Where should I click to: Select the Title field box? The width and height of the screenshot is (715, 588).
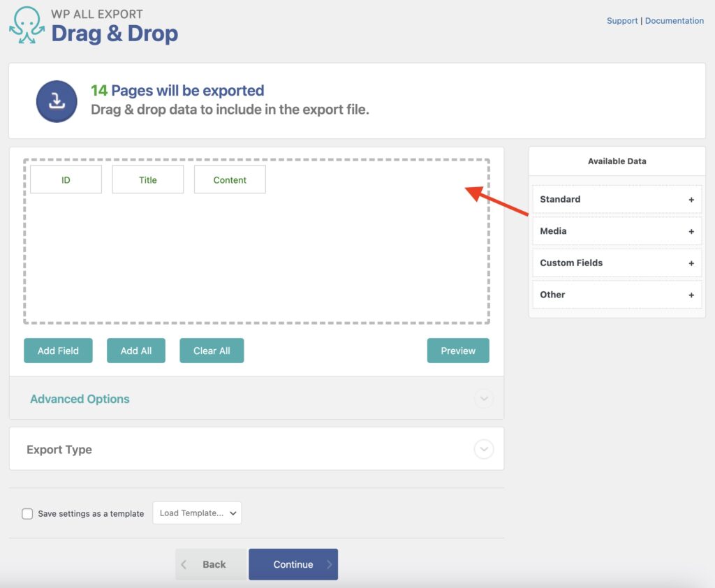pyautogui.click(x=147, y=179)
